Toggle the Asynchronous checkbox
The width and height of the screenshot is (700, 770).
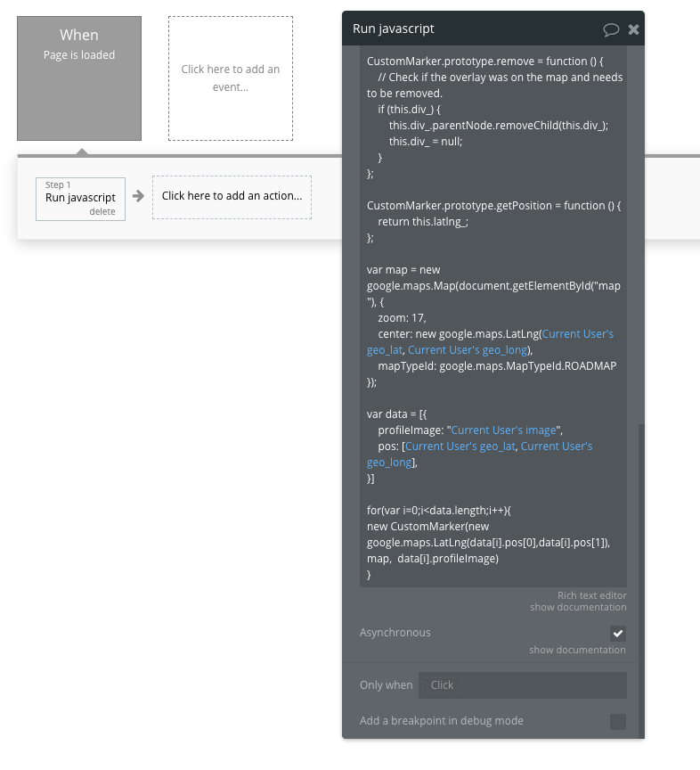tap(618, 634)
